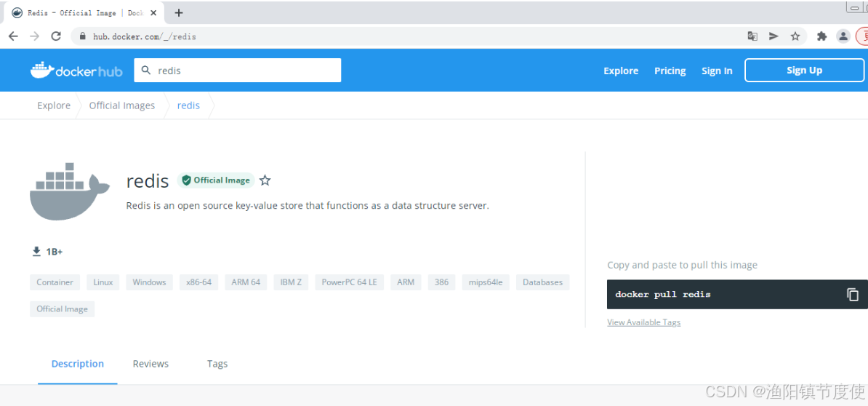Bookmark this page with star icon

tap(795, 36)
